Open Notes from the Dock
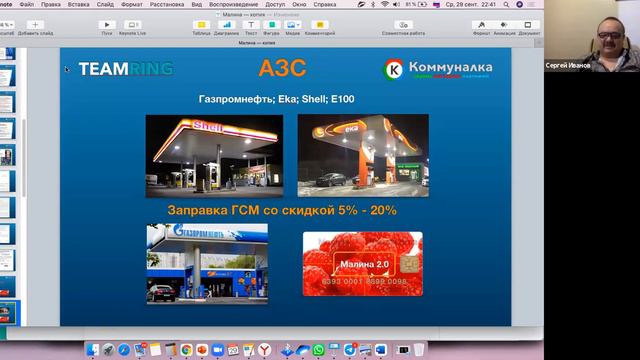640x360 pixels. 155,350
